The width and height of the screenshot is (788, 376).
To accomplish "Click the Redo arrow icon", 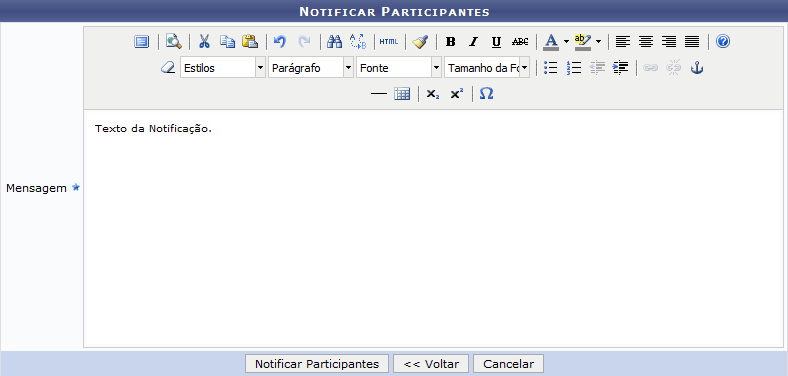I will 304,42.
